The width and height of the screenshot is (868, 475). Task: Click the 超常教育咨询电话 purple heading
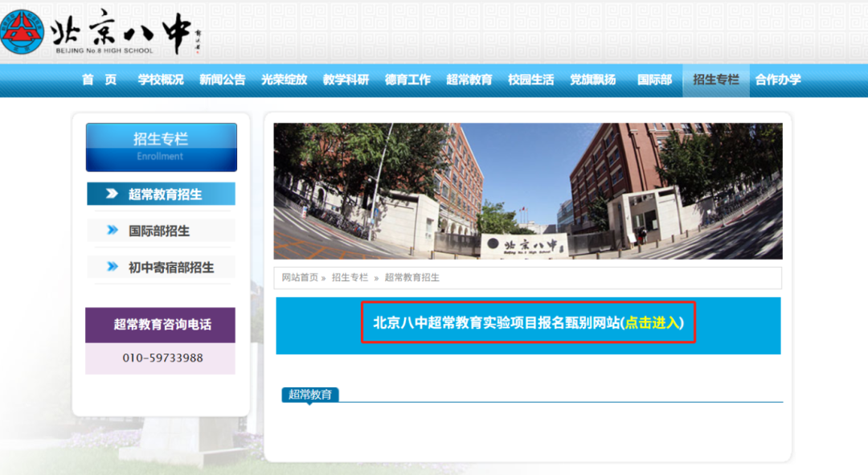pos(161,325)
